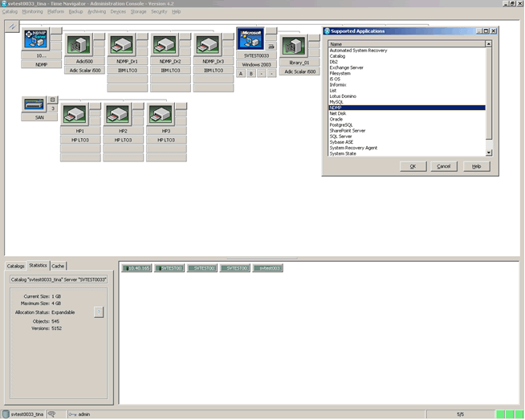Screen dimensions: 525x420
Task: Click the 10.40.165 job button
Action: (x=137, y=268)
